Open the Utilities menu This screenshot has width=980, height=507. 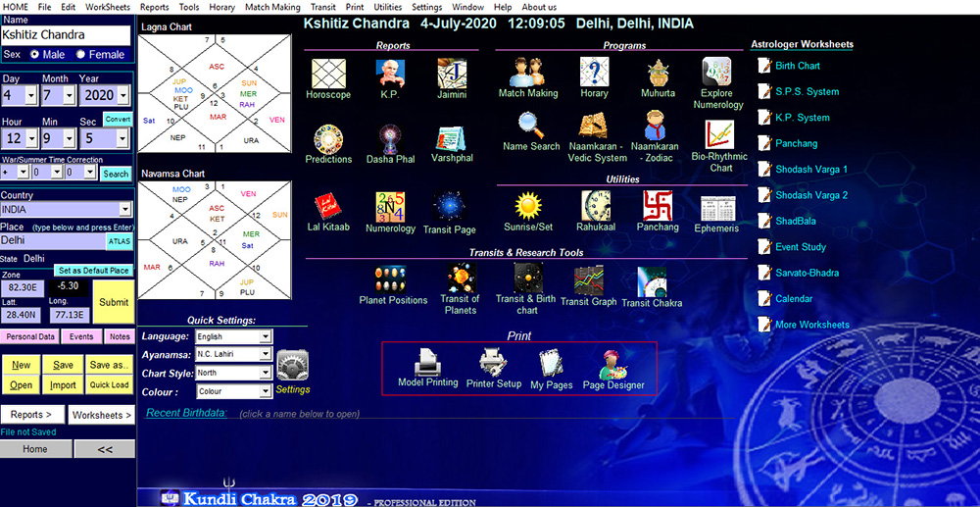[388, 7]
